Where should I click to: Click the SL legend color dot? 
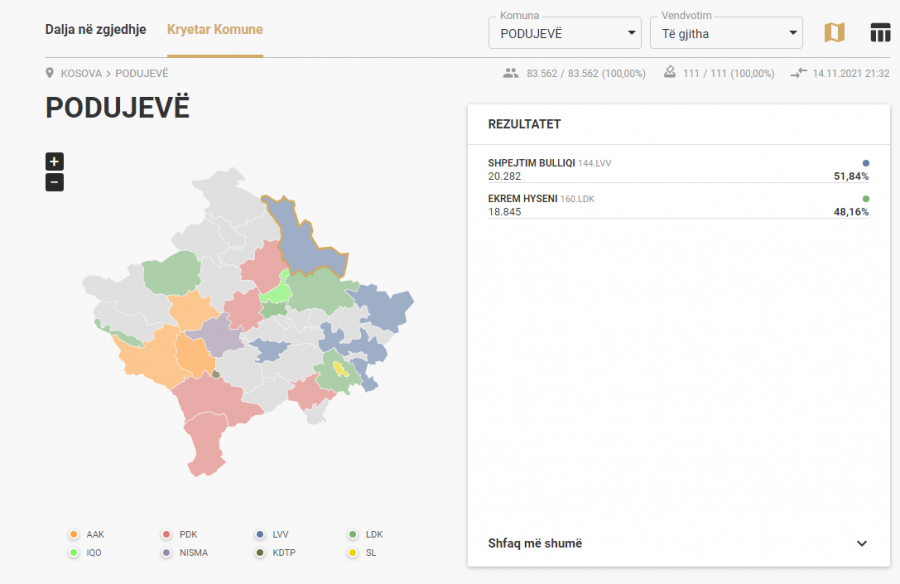point(353,552)
